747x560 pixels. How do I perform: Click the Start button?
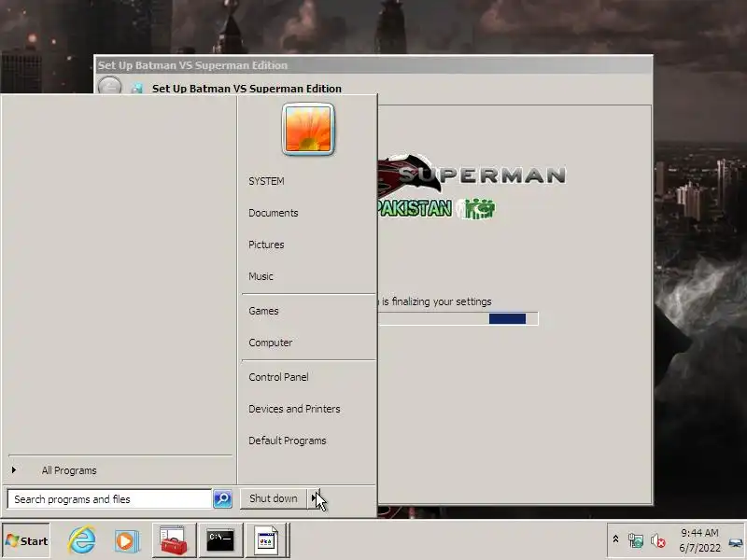click(x=26, y=540)
